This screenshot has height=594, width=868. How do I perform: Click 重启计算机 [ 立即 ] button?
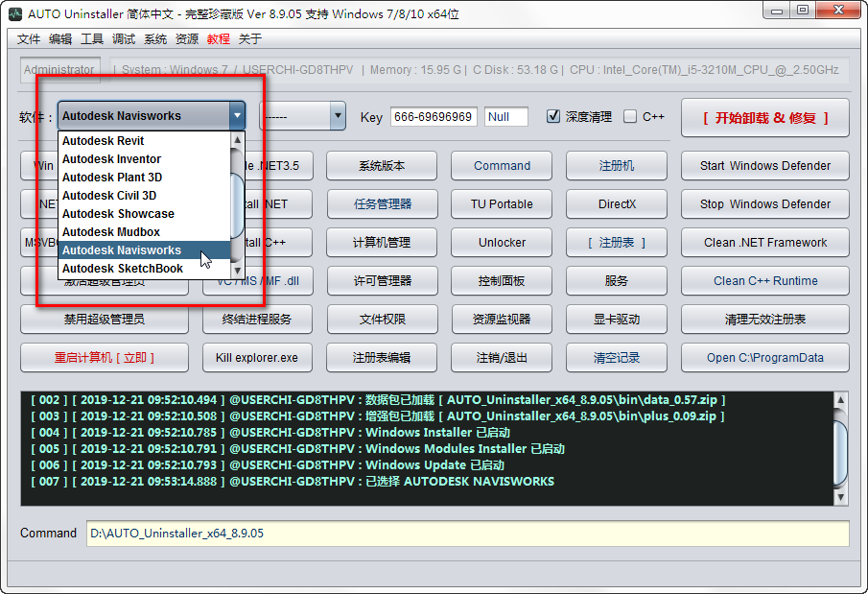(x=105, y=357)
